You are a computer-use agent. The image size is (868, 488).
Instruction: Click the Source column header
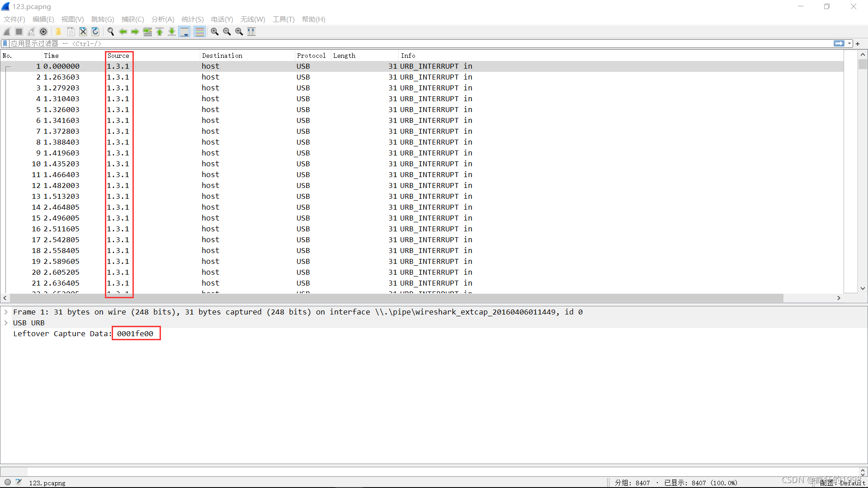coord(118,56)
